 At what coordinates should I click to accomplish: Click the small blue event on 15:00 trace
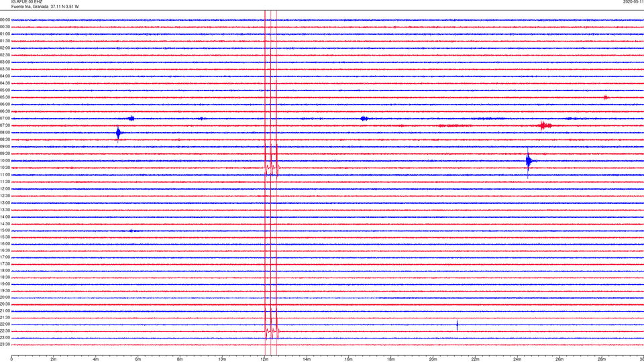point(131,231)
